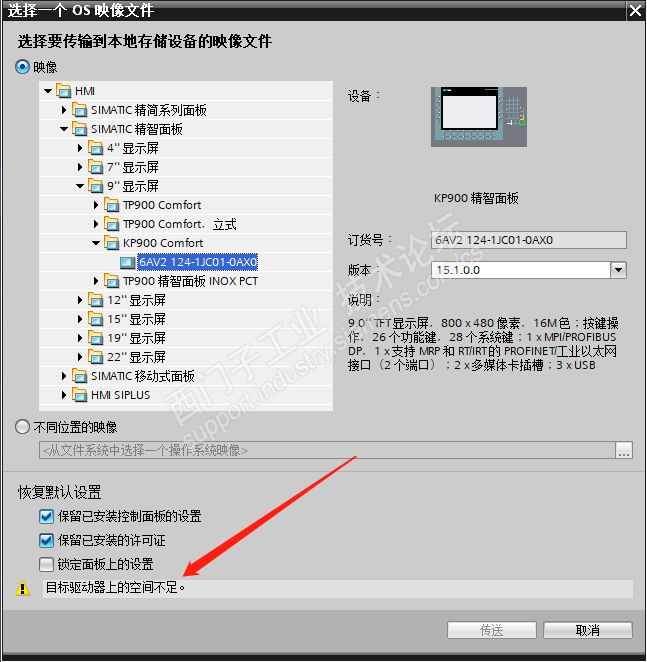Click the KP900 device preview image
Viewport: 647px width, 662px height.
478,117
